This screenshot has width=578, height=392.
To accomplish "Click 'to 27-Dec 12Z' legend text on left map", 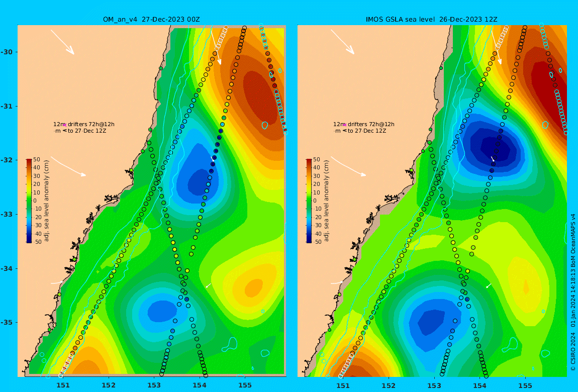I will pyautogui.click(x=87, y=131).
